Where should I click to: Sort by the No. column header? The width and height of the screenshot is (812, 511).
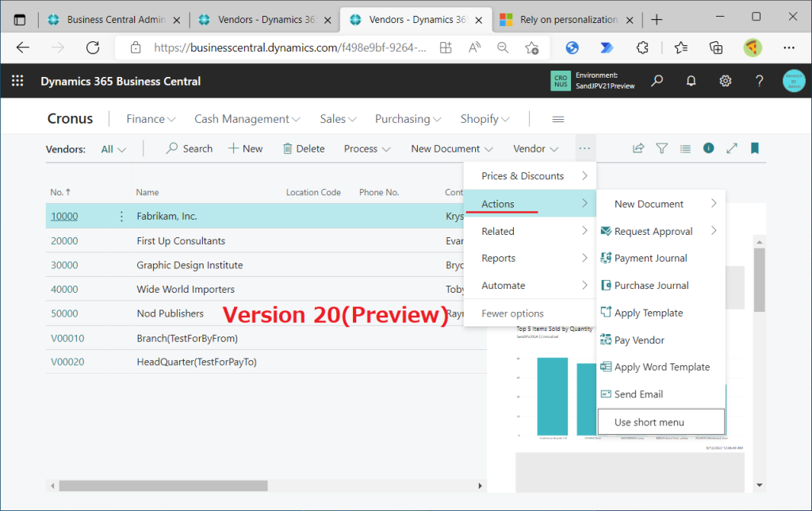(60, 192)
